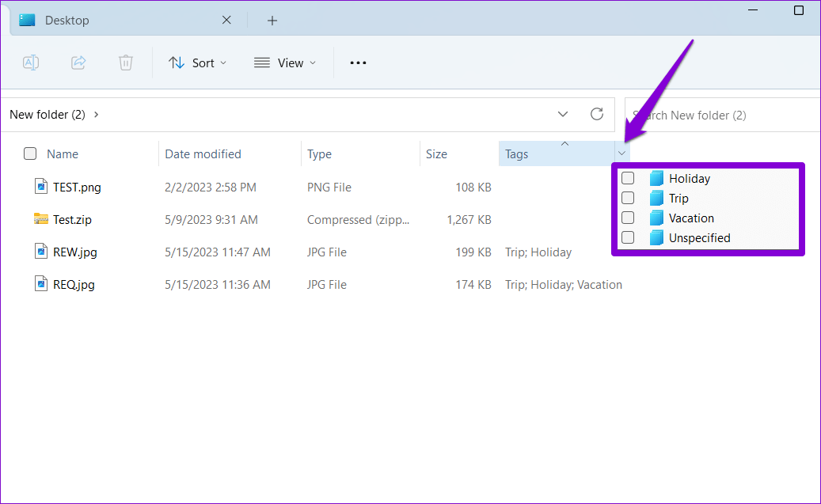
Task: Open the View dropdown
Action: [x=285, y=63]
